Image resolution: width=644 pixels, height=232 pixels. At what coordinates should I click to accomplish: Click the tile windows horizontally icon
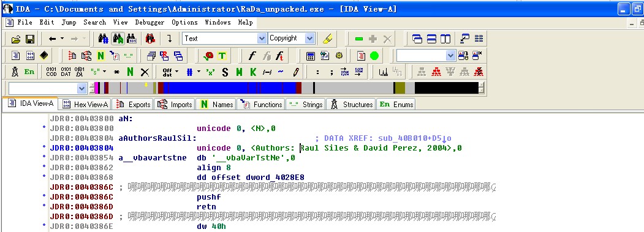431,39
